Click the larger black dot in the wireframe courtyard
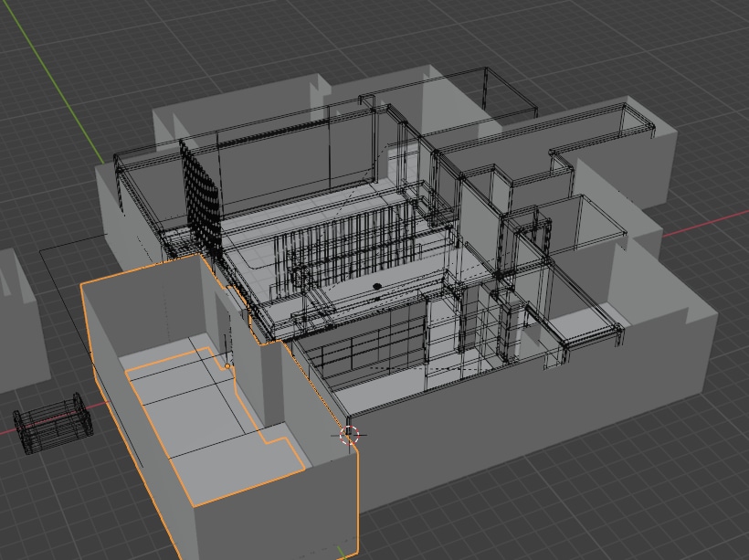749x560 pixels. pyautogui.click(x=377, y=286)
